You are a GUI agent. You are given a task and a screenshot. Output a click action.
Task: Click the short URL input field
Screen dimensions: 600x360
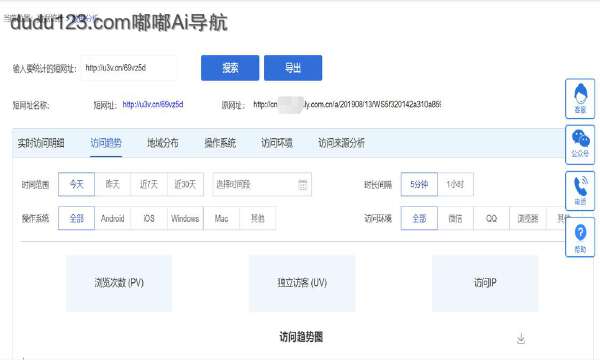(129, 68)
